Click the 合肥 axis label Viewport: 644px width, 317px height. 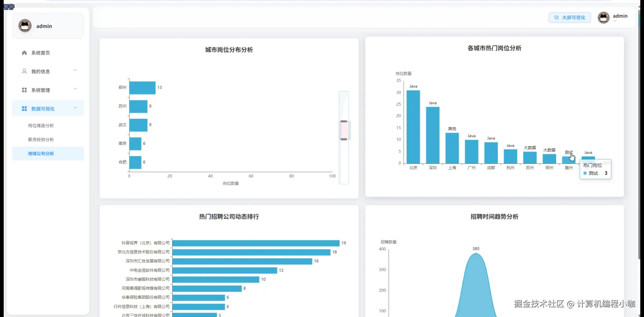(122, 162)
